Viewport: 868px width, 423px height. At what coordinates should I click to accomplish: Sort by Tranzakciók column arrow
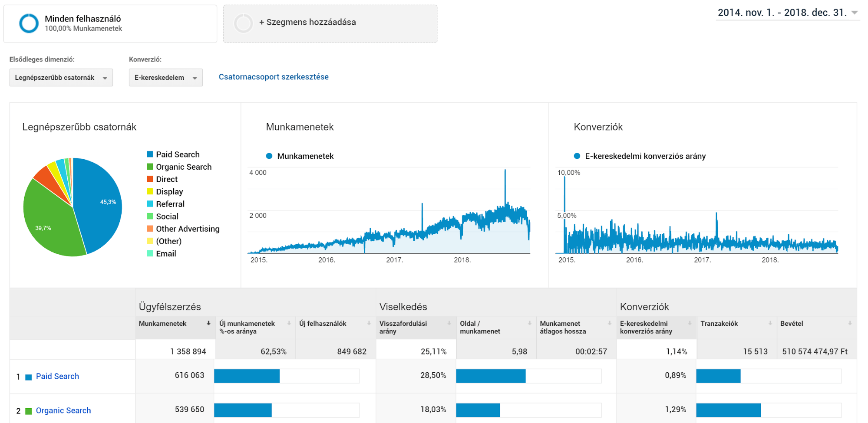coord(770,323)
